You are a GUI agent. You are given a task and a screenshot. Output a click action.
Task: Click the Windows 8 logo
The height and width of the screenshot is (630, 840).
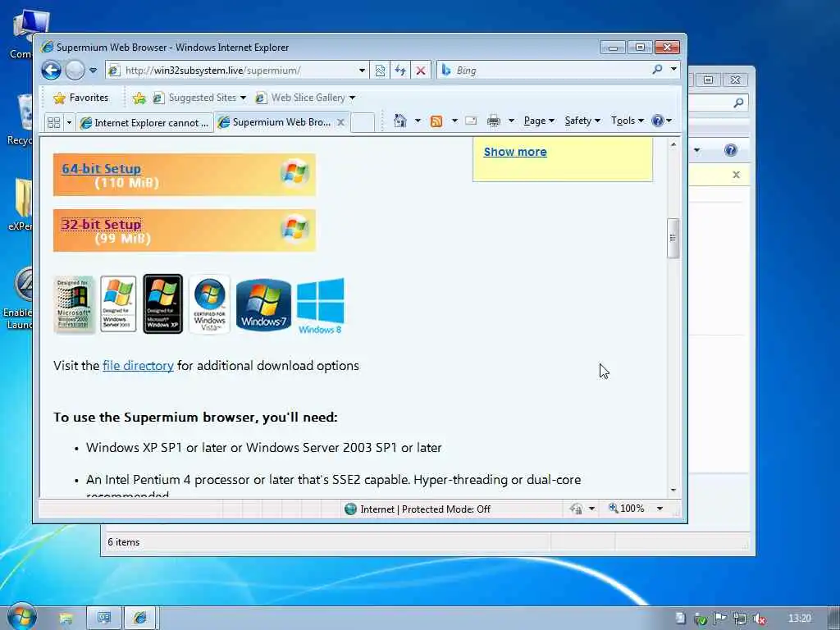click(321, 306)
